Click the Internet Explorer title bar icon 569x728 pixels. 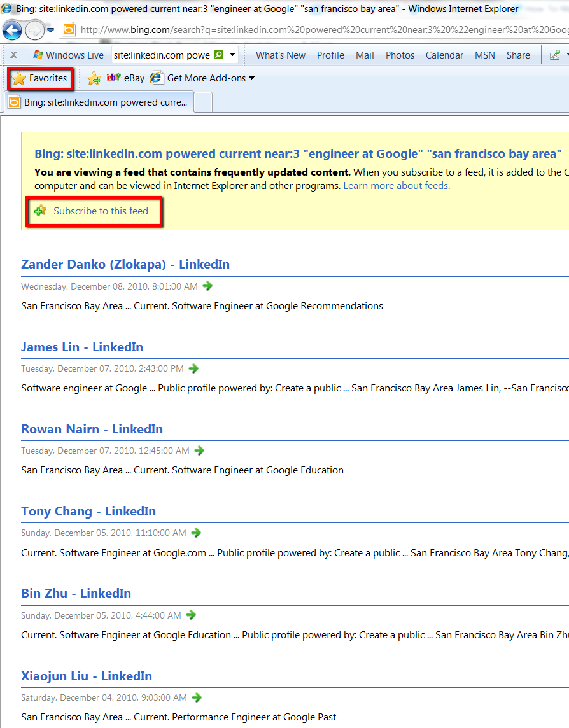[x=6, y=8]
